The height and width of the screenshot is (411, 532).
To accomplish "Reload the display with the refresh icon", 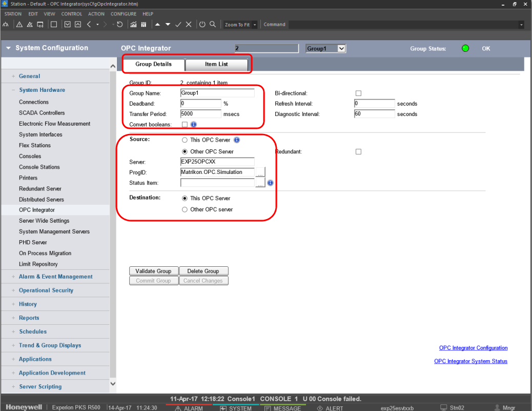I will [120, 25].
